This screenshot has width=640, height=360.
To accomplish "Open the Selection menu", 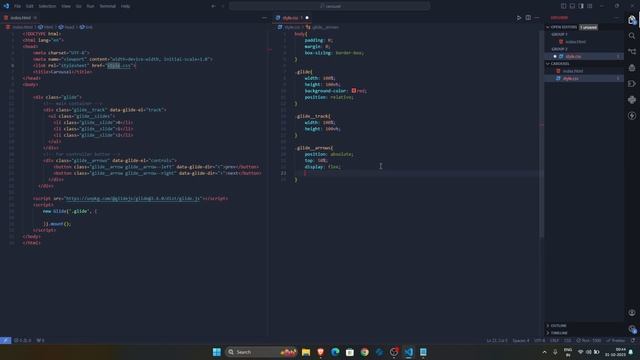I will (x=47, y=6).
